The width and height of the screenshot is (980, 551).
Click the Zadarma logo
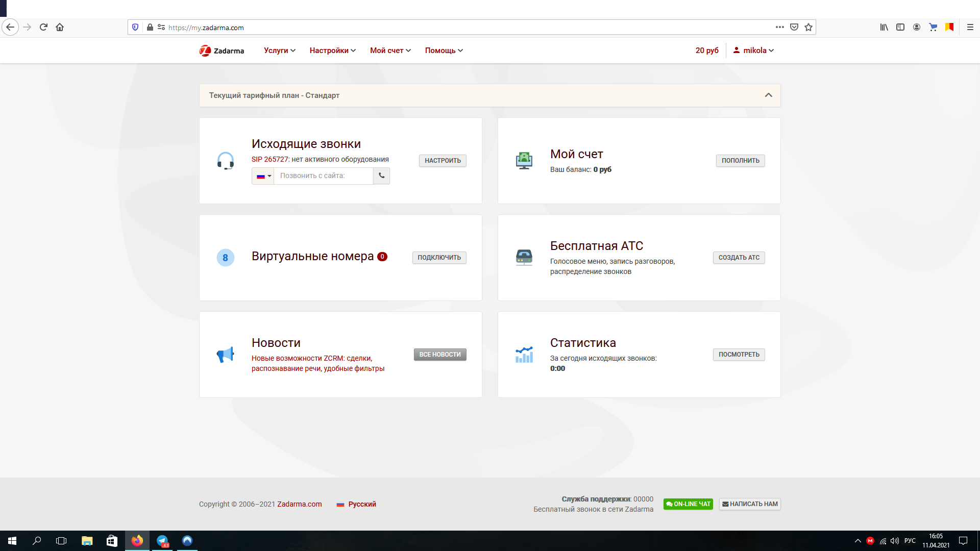(x=222, y=51)
